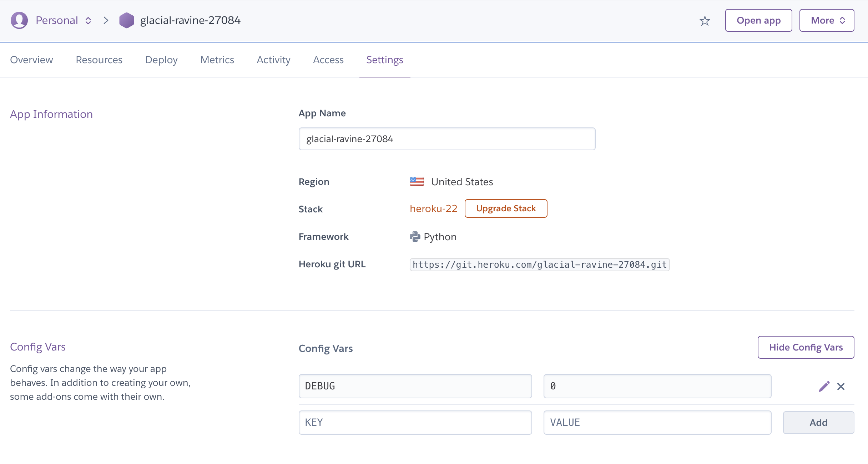868x464 pixels.
Task: Focus the App Name input field
Action: (447, 139)
